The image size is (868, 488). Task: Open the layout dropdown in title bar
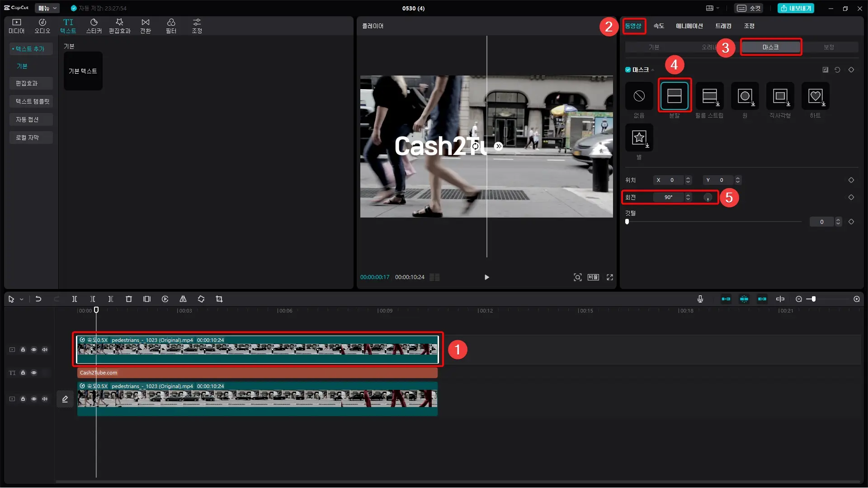click(712, 8)
